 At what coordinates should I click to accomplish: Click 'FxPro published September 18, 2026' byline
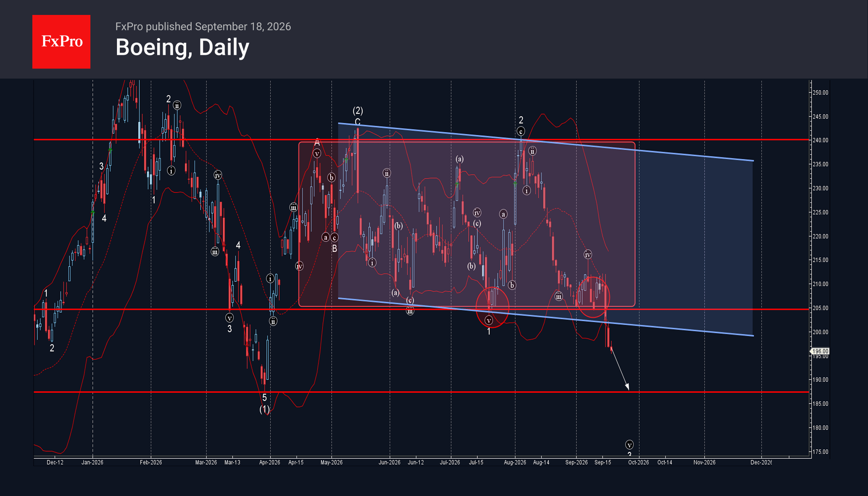(203, 27)
